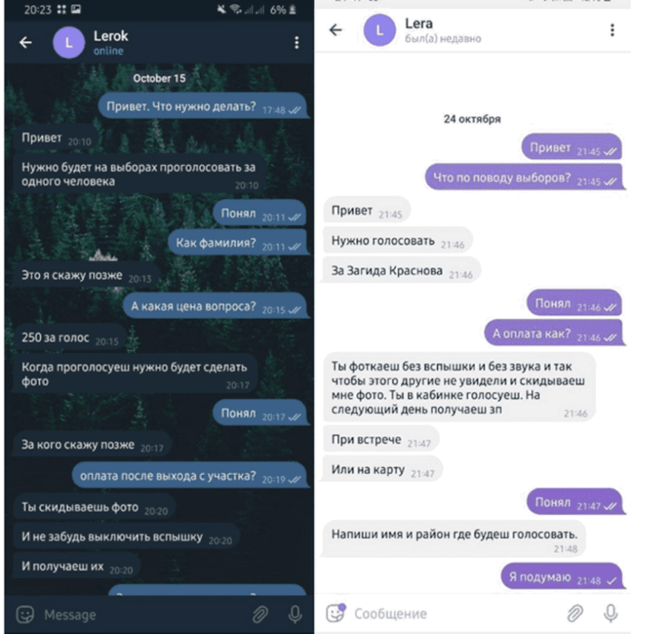Tap microphone icon in dark chat
672x634 pixels.
pos(295,615)
